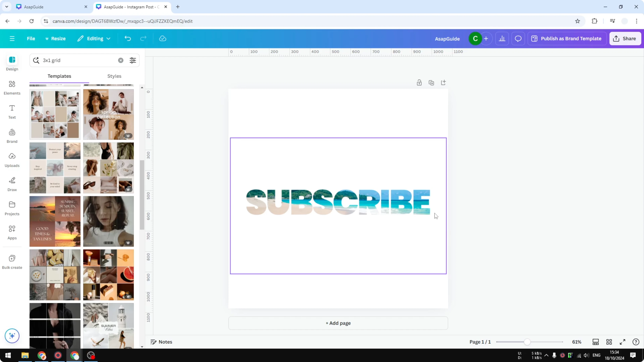Expand the browser tab search chevron
Viewport: 644px width, 362px height.
(6, 7)
